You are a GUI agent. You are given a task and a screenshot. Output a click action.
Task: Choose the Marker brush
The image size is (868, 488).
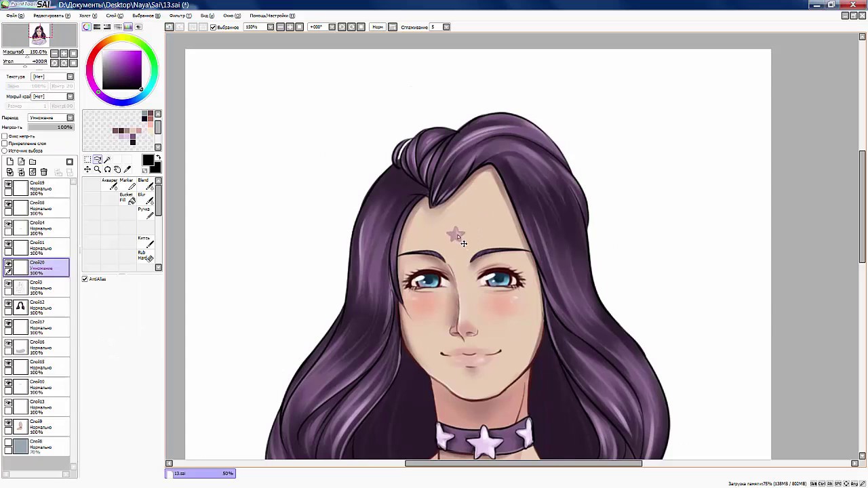point(127,184)
